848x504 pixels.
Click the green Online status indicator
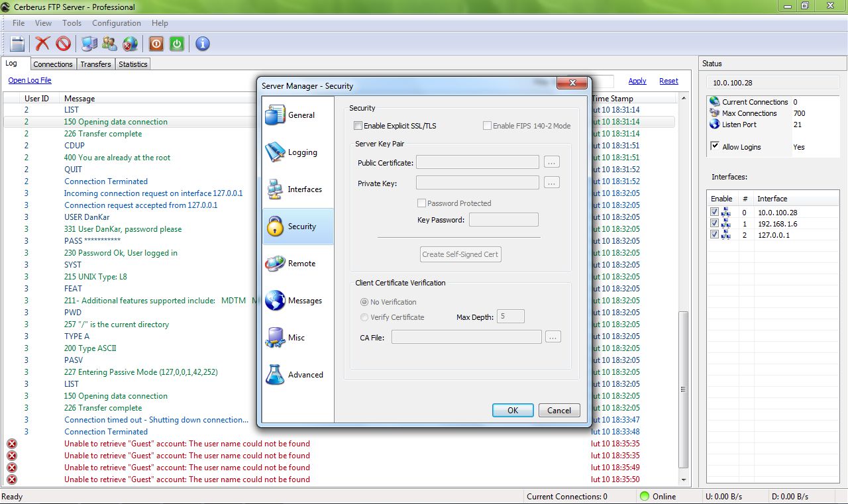tap(645, 496)
